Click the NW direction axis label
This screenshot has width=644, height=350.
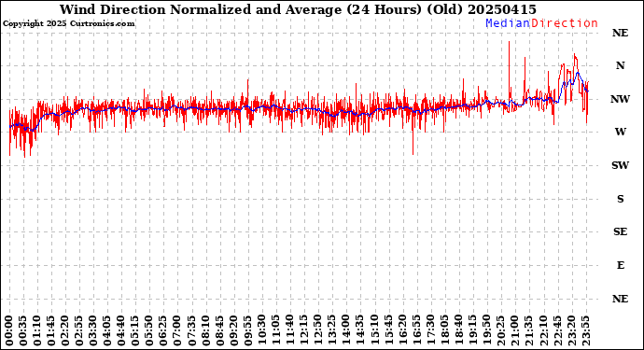[620, 99]
